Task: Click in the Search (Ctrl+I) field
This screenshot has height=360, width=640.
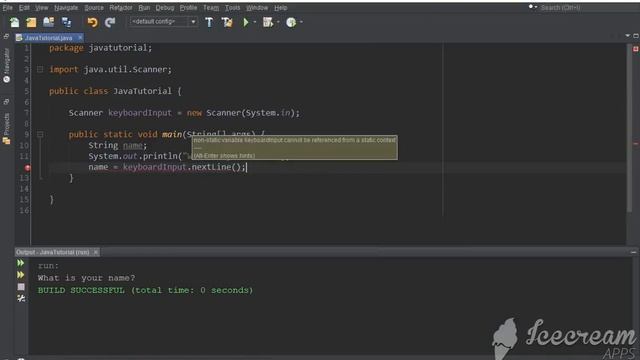Action: click(588, 7)
